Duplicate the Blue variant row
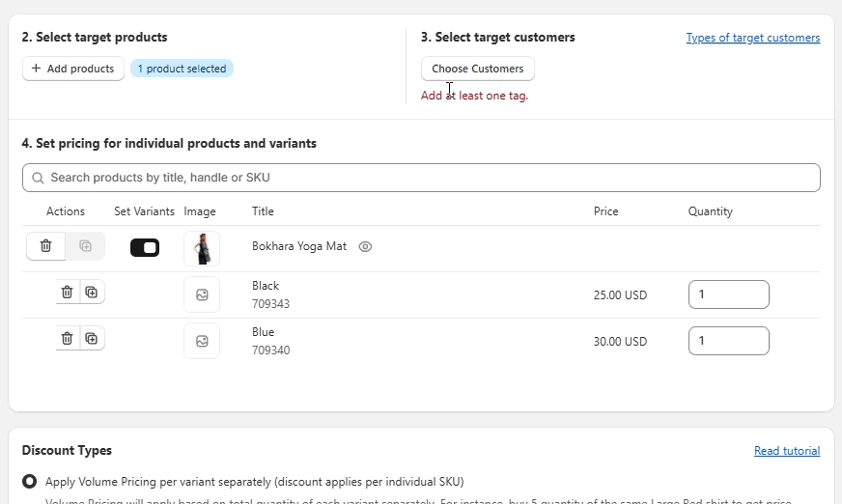This screenshot has width=842, height=504. click(92, 338)
